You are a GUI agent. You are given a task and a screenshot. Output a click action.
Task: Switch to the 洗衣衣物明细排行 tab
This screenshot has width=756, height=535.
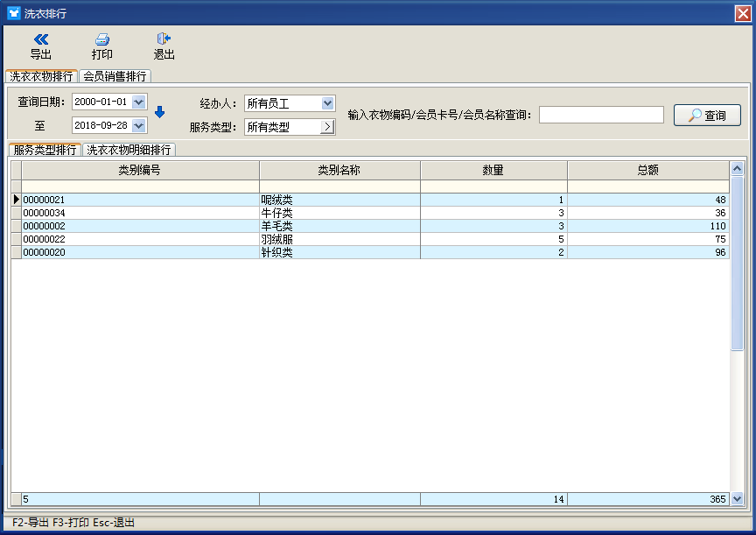coord(129,150)
